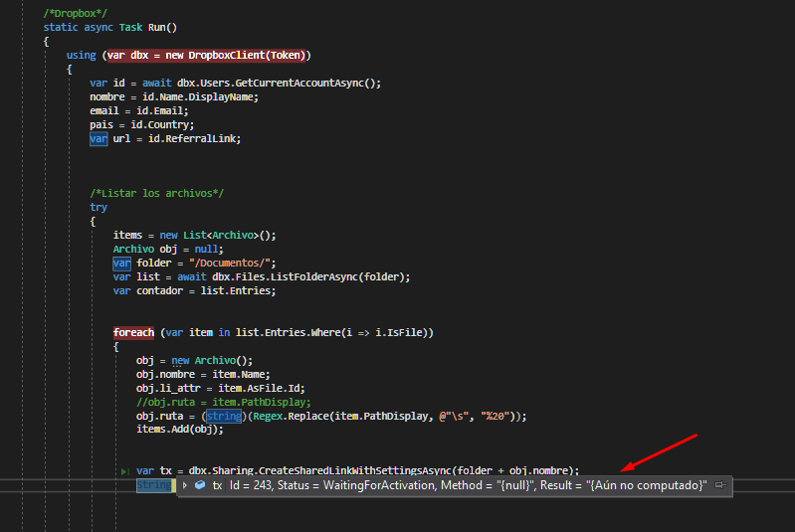Select highlighted var keyword before folder
This screenshot has width=795, height=532.
pos(121,263)
